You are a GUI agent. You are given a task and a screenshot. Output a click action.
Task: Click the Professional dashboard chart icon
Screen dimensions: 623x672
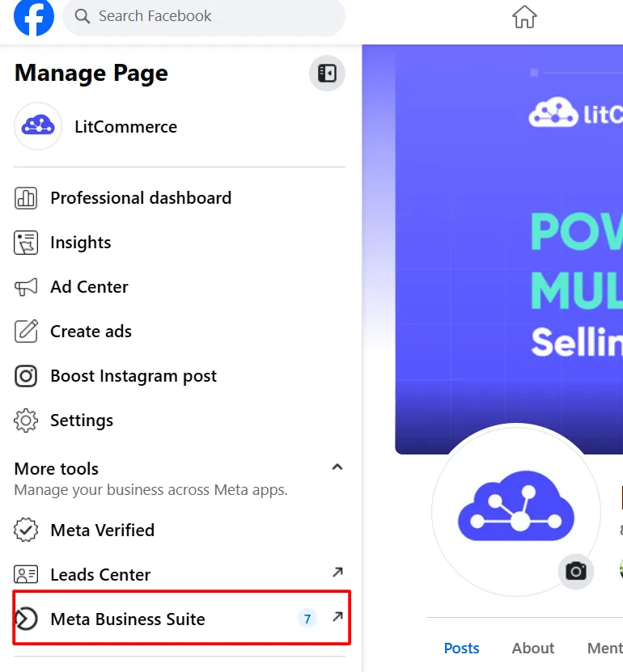pos(26,198)
